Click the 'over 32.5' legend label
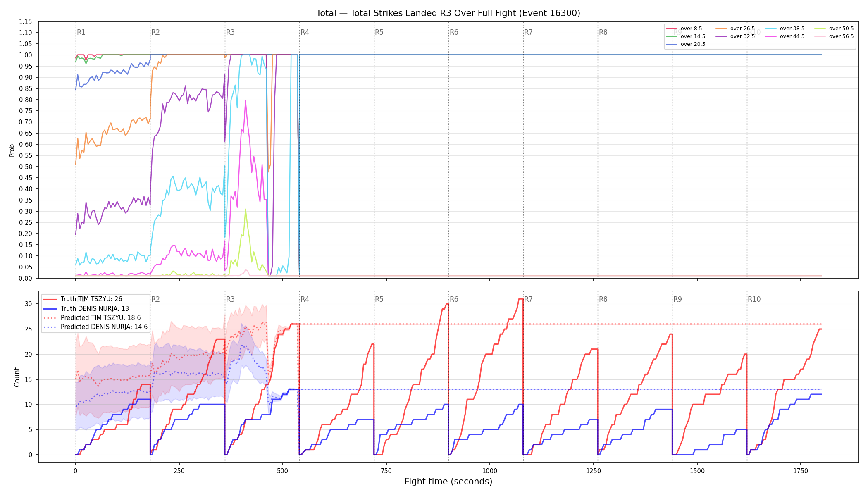Viewport: 868px width, 496px height. (x=742, y=36)
